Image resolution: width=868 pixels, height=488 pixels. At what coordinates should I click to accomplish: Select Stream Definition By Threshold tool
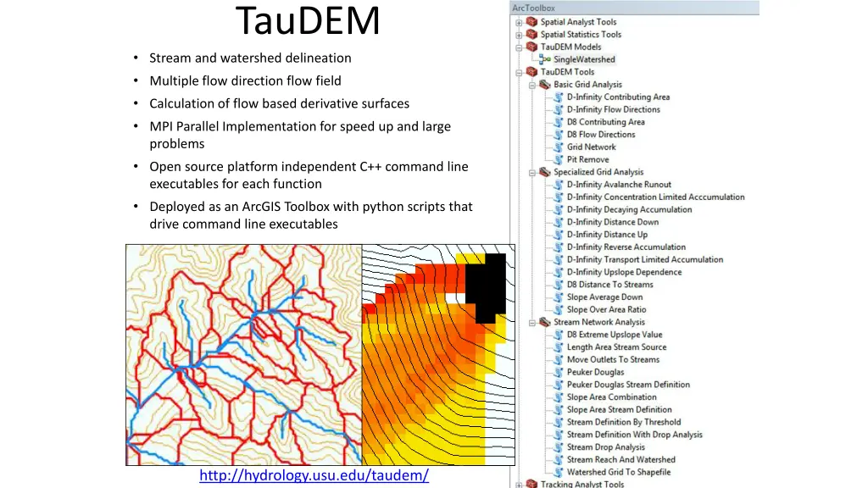[x=624, y=422]
